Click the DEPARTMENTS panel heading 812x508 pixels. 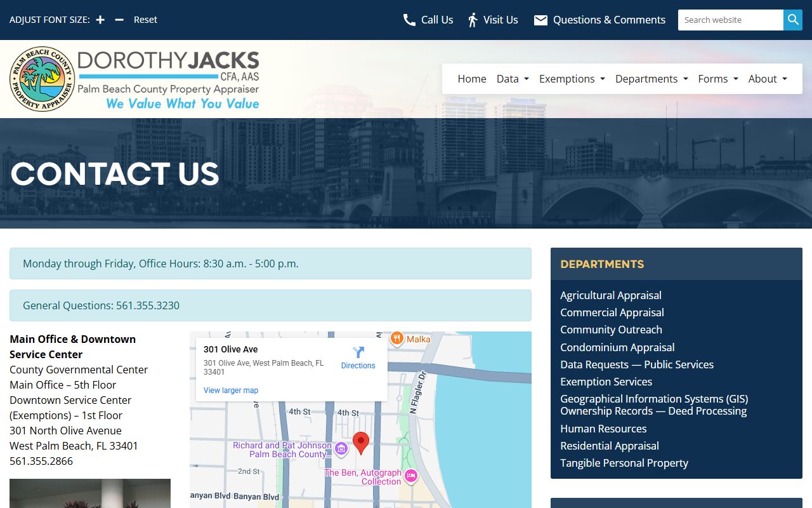[602, 264]
